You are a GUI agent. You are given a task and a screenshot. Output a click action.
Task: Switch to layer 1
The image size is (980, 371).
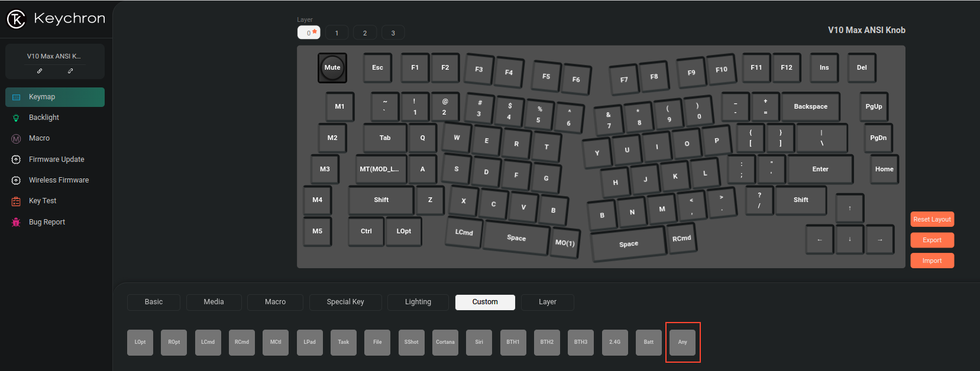tap(337, 32)
